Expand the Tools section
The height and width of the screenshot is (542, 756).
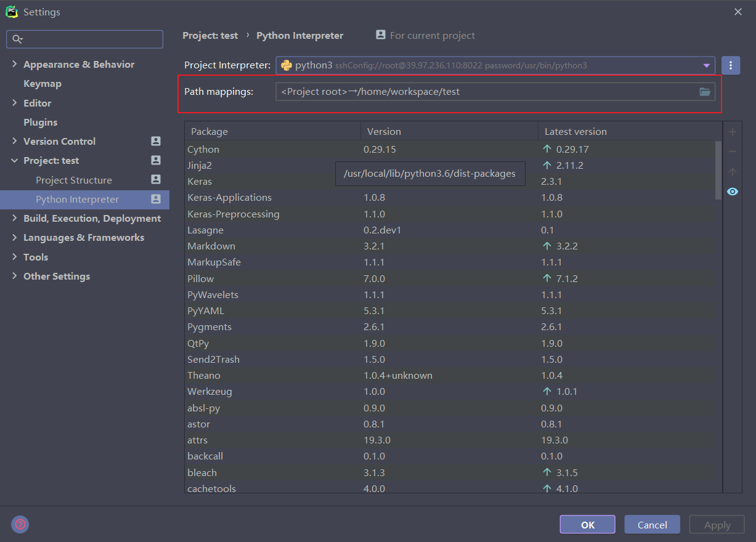[15, 257]
